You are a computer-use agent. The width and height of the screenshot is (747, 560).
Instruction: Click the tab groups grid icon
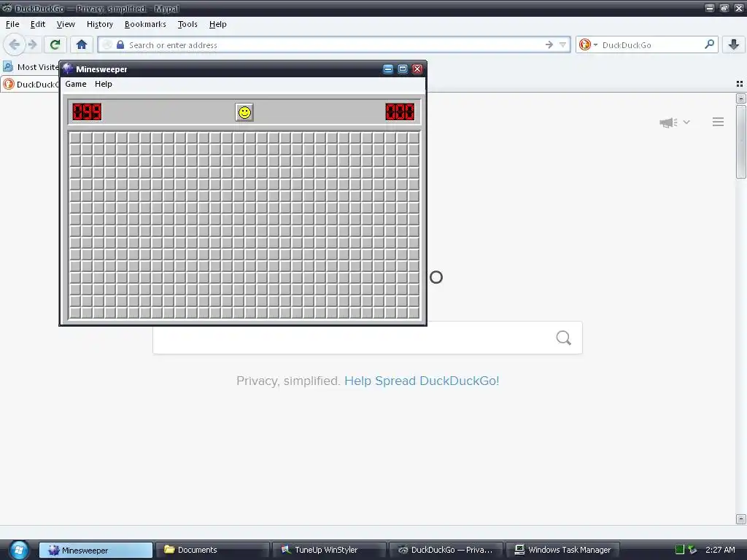pyautogui.click(x=740, y=84)
